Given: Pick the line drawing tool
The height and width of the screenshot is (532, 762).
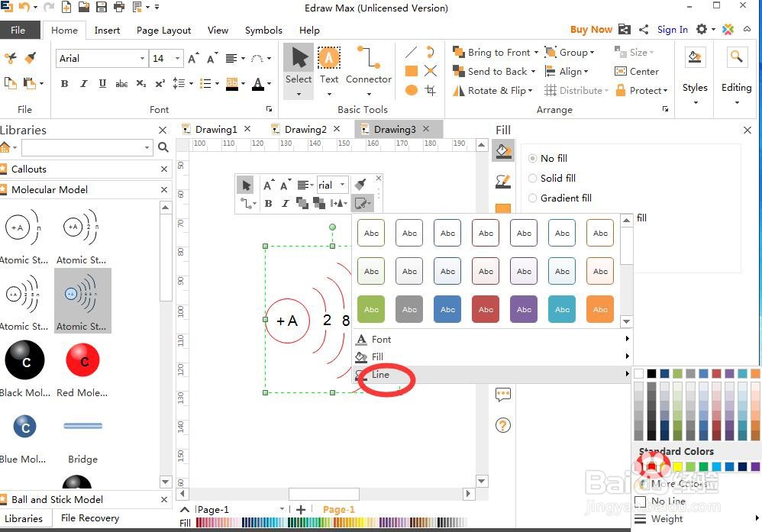Looking at the screenshot, I should point(411,52).
